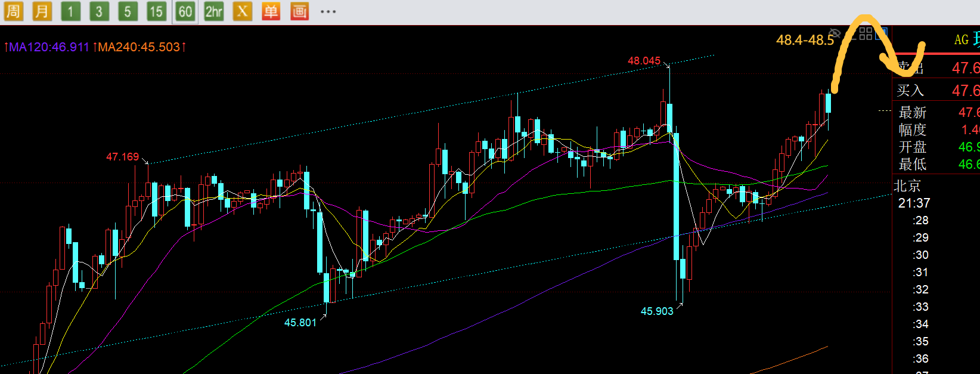980x374 pixels.
Task: Switch chart to weekly period 周
Action: pyautogui.click(x=13, y=11)
